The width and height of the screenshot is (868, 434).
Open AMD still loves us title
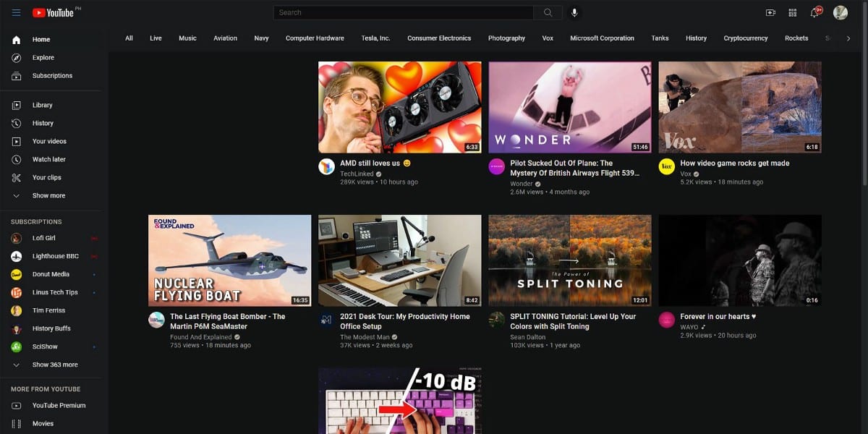[375, 163]
